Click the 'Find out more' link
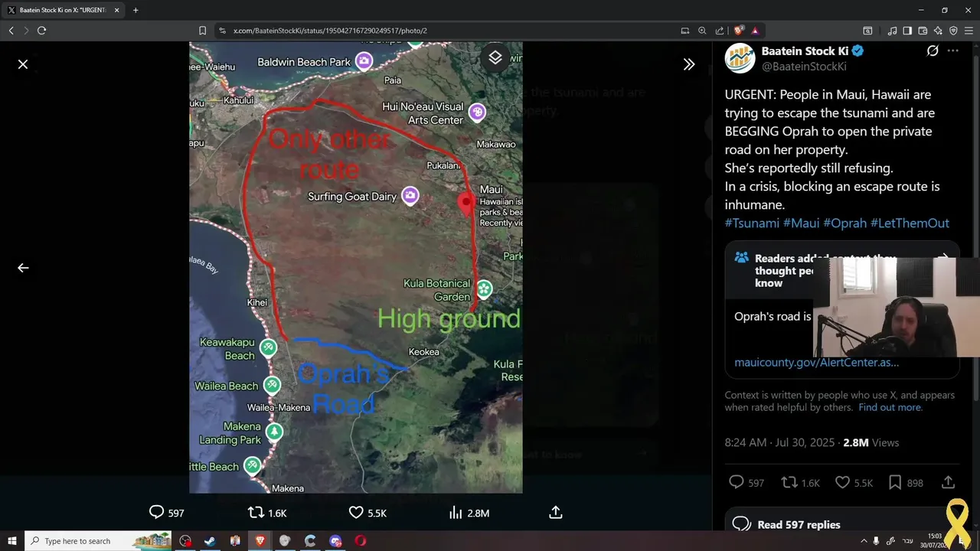 (x=890, y=408)
